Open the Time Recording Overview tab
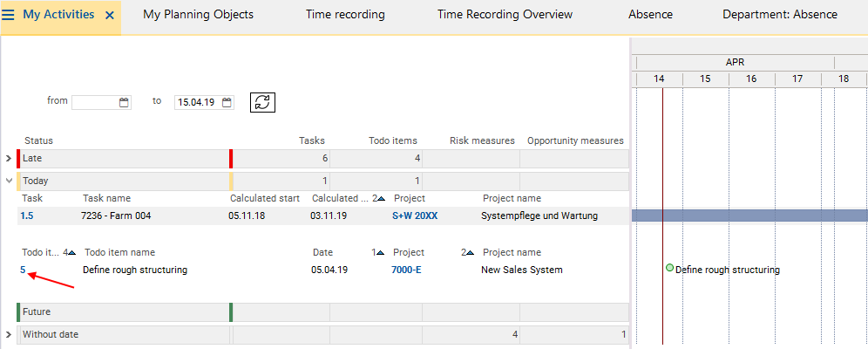The width and height of the screenshot is (868, 349). (x=505, y=15)
